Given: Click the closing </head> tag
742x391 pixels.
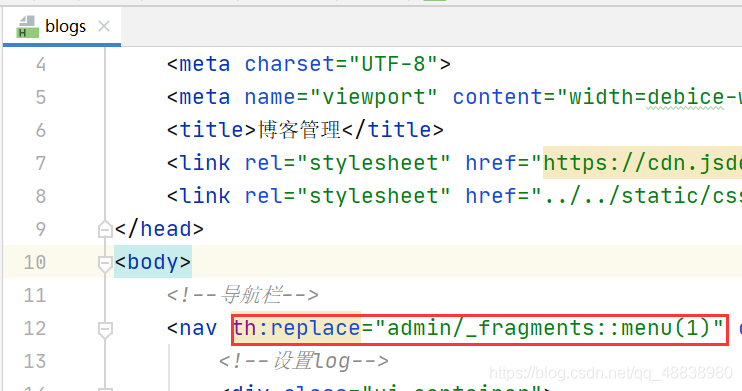Looking at the screenshot, I should coord(159,229).
